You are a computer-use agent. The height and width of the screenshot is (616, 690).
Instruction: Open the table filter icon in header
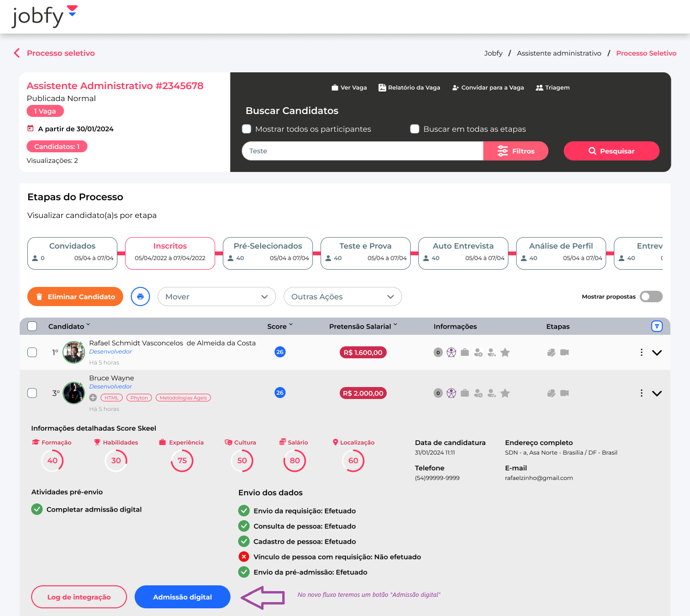click(656, 326)
